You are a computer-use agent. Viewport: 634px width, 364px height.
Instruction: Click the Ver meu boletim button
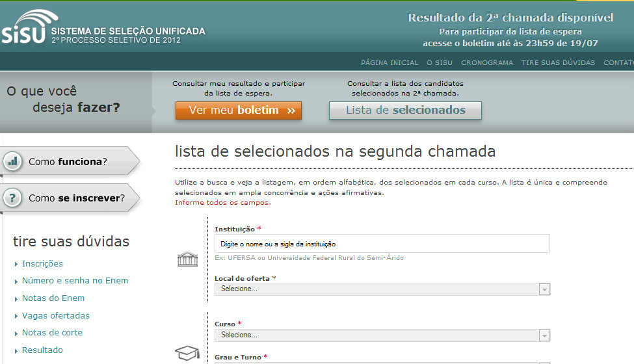[x=239, y=110]
